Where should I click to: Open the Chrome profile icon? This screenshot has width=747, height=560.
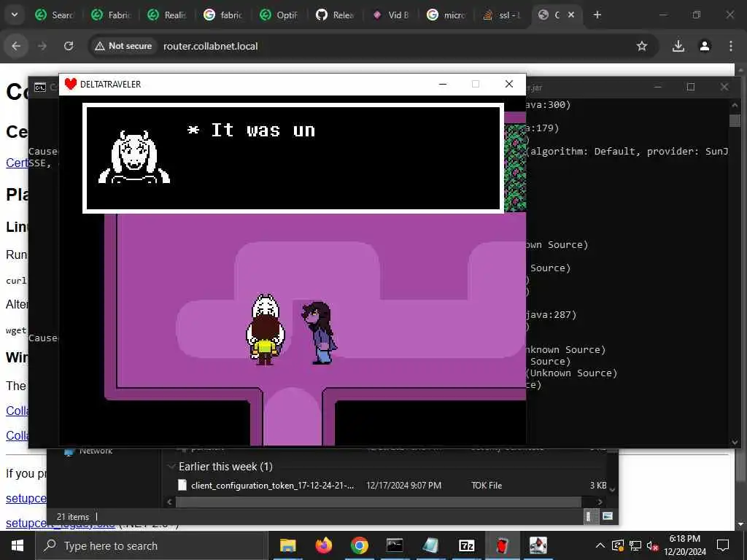[705, 46]
